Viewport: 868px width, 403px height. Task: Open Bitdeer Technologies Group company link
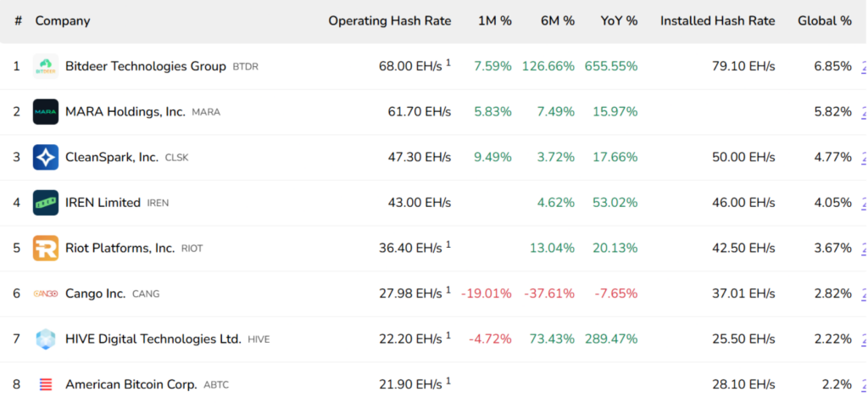[146, 66]
